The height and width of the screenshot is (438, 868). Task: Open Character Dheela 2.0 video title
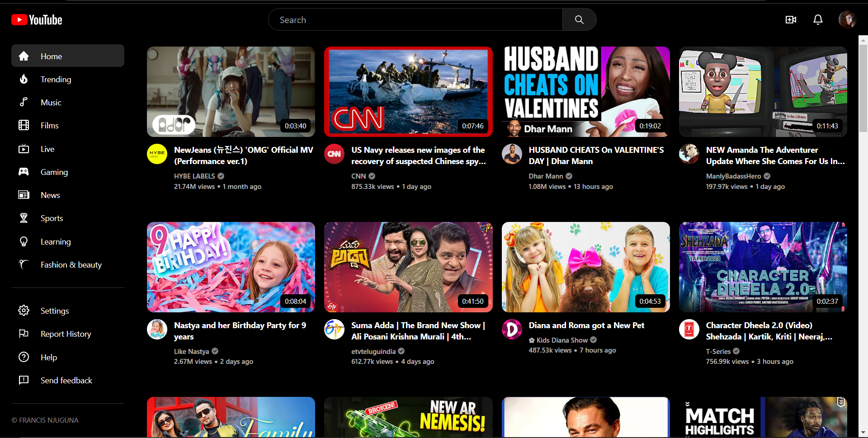[x=769, y=331]
